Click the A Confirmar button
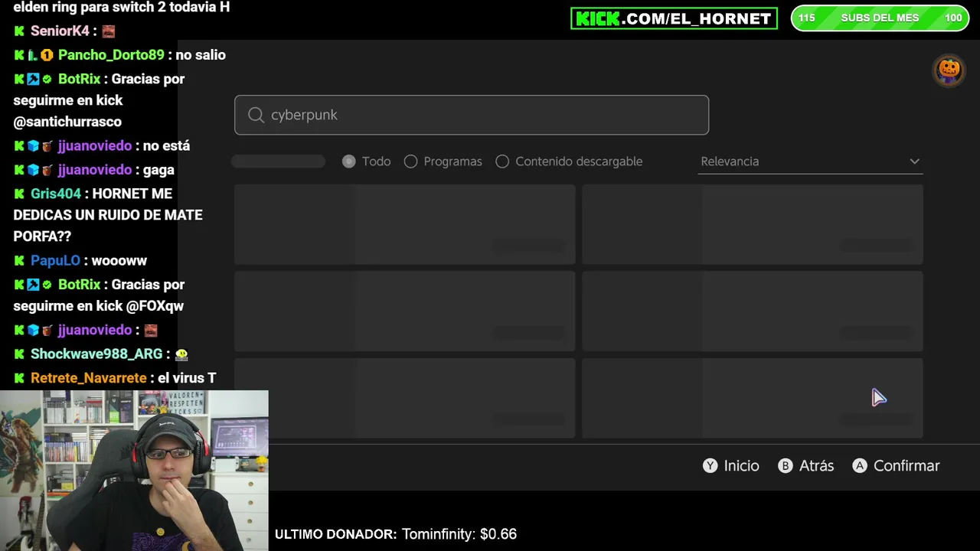 coord(896,465)
